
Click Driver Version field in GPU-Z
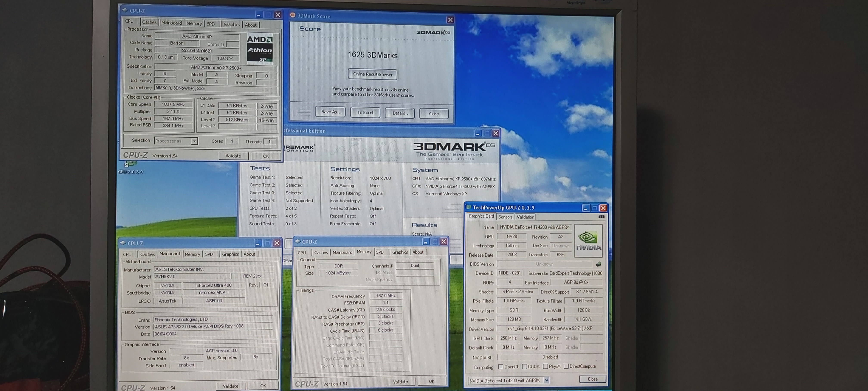(x=550, y=328)
